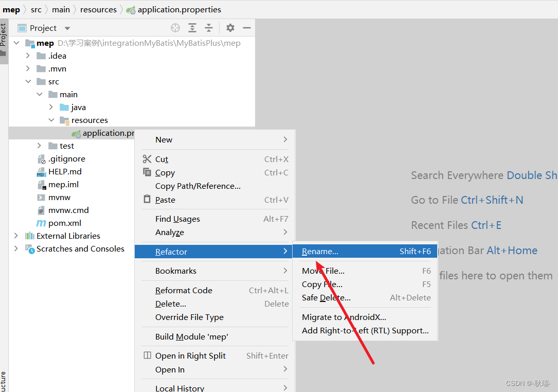Select Add Right-to-Left (RTL) Support...

365,330
